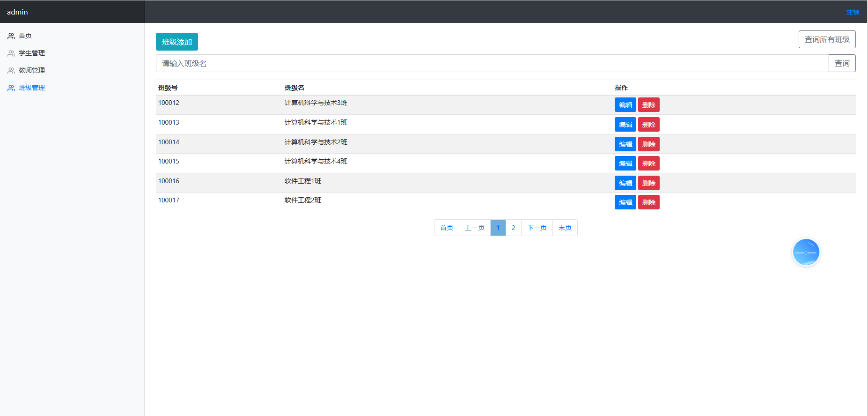Click the 学生管理 sidebar icon
The width and height of the screenshot is (868, 416).
[x=11, y=53]
